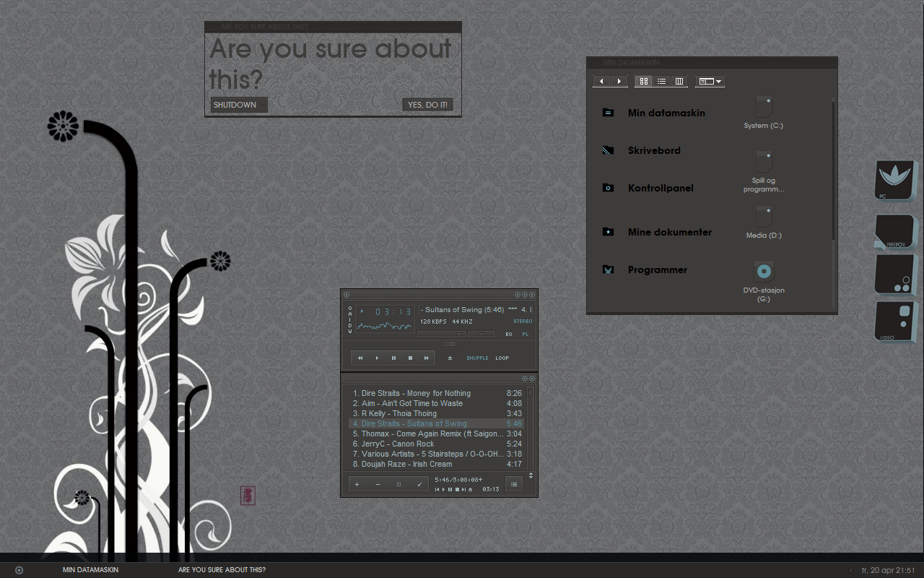924x578 pixels.
Task: Open the Spill og programm... drive
Action: 764,172
